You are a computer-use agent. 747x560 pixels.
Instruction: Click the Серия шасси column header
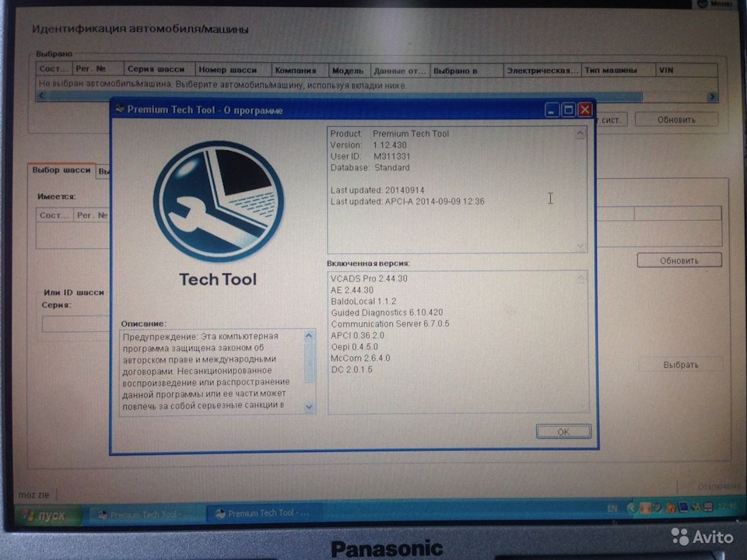(159, 69)
